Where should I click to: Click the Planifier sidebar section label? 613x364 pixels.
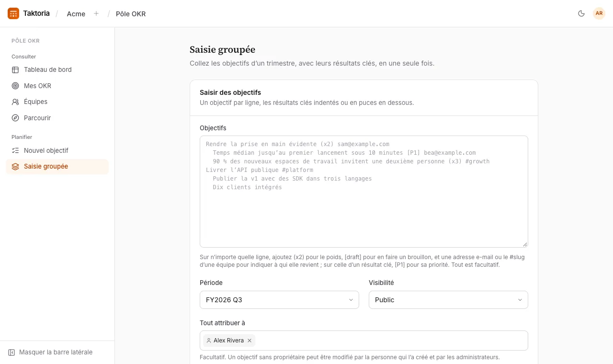point(22,137)
